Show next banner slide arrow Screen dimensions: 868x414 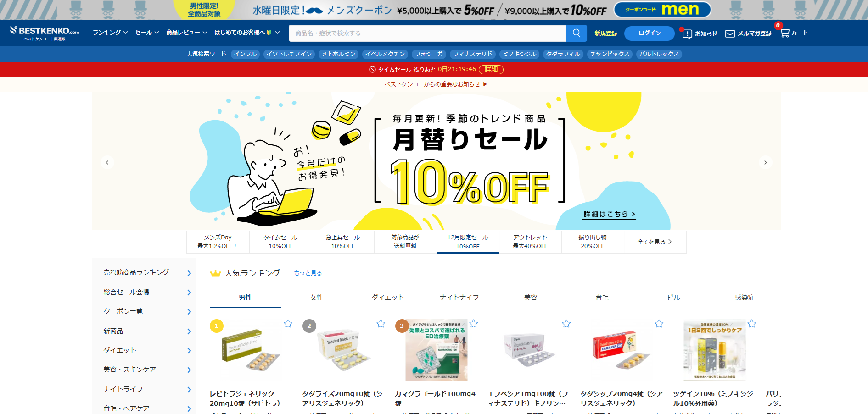(x=765, y=162)
